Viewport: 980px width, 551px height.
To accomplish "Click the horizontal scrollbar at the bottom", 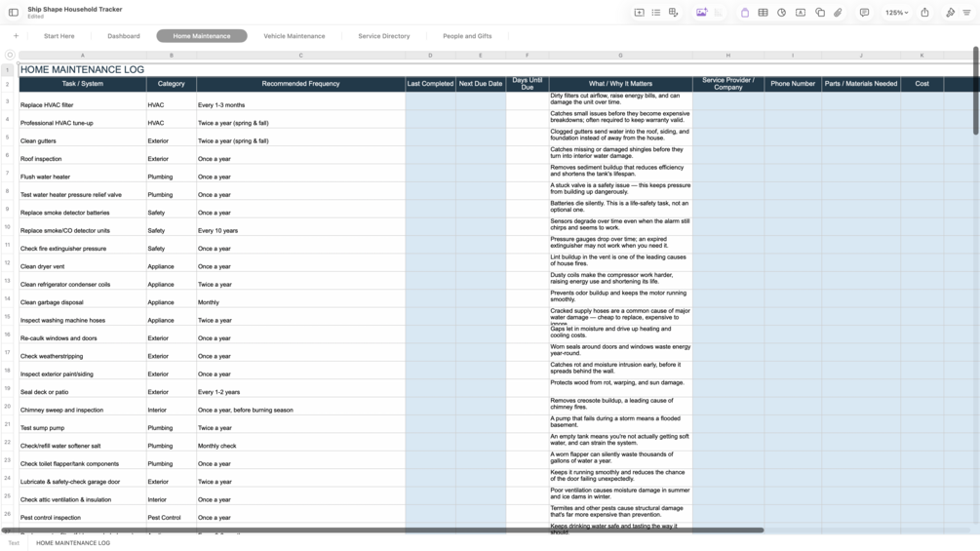I will (382, 531).
